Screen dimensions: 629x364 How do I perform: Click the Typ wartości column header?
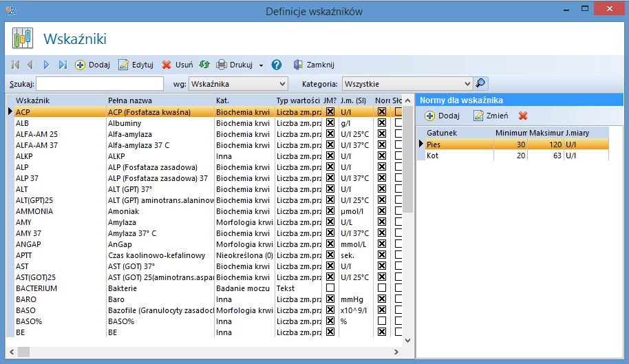click(298, 100)
